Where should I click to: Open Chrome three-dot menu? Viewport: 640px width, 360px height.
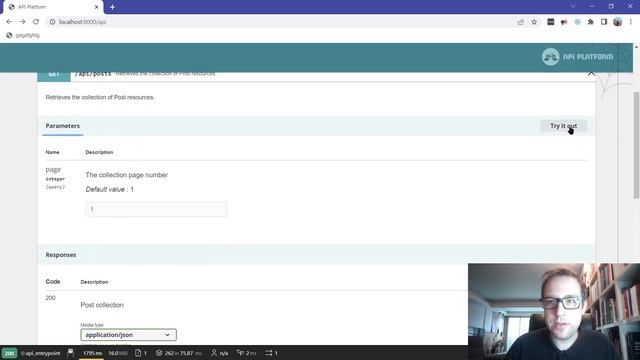pos(631,22)
